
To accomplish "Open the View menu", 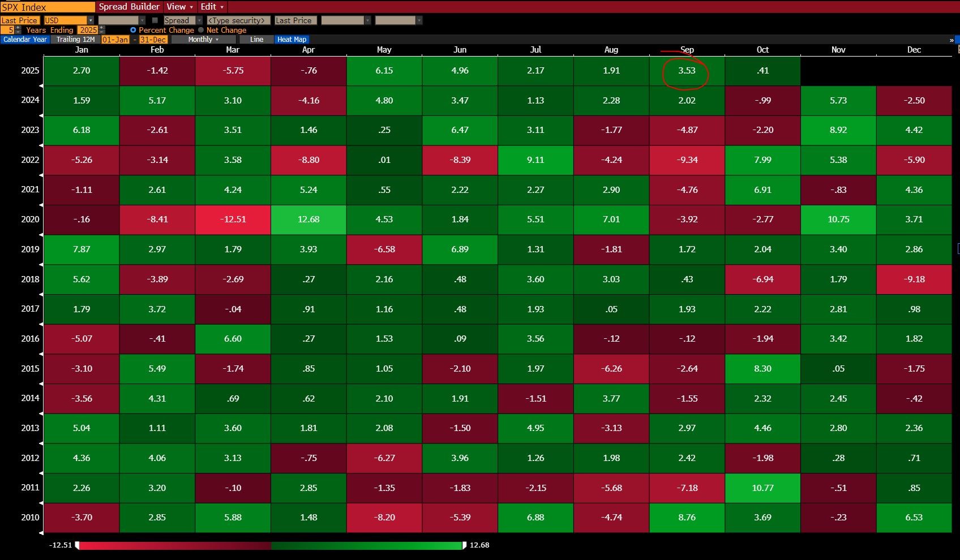I will point(180,7).
